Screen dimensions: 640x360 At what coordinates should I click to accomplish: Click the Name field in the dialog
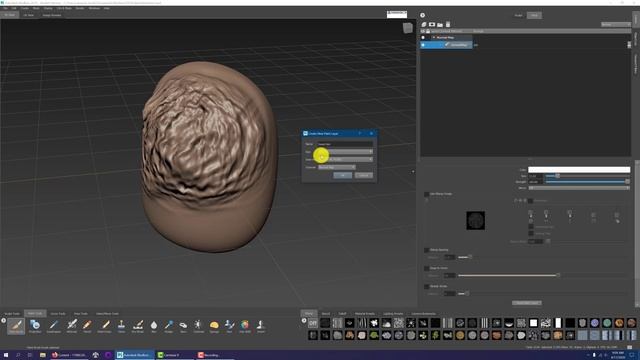point(345,144)
